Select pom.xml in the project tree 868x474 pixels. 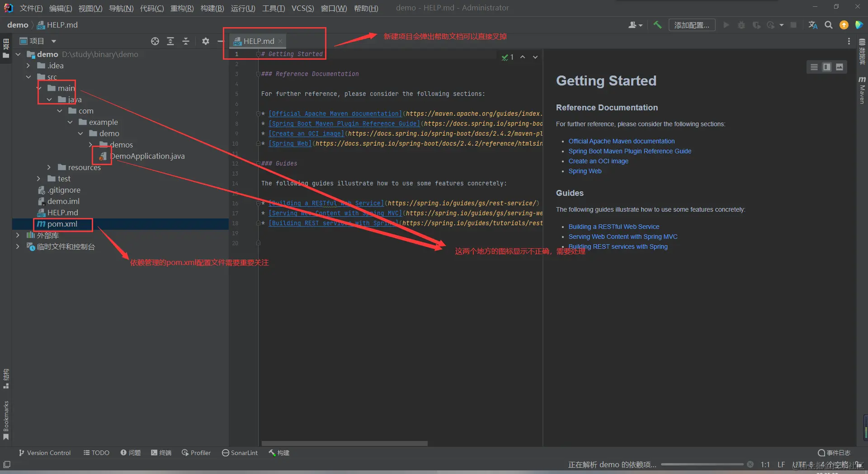coord(57,224)
